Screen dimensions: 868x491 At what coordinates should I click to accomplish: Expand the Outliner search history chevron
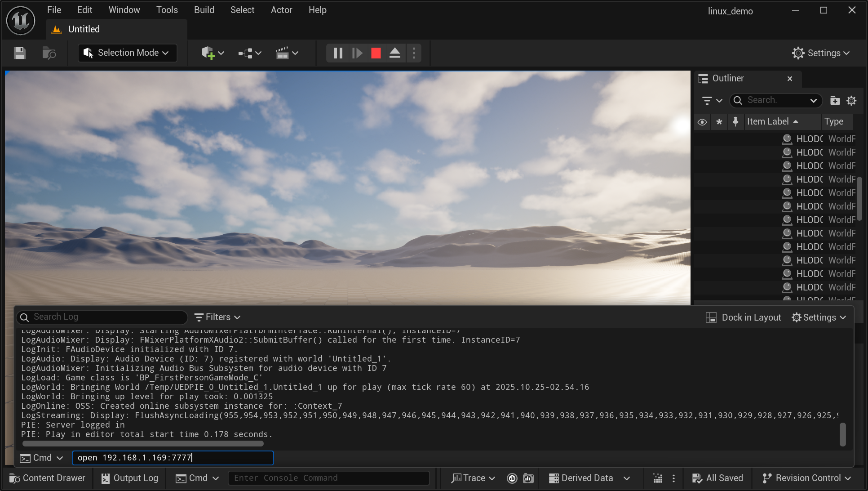click(814, 101)
